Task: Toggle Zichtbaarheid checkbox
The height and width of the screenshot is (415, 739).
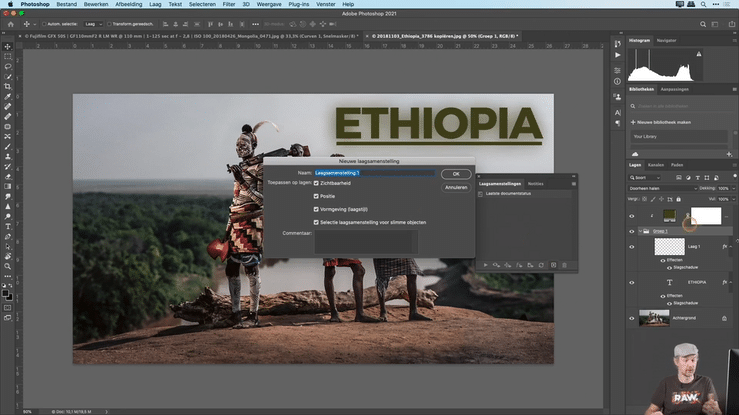Action: click(316, 183)
